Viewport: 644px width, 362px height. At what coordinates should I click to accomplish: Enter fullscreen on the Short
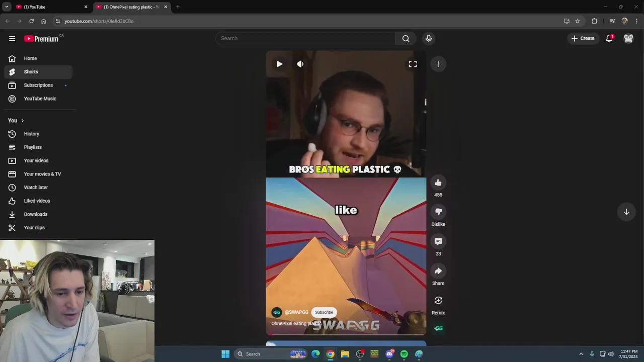[x=413, y=64]
